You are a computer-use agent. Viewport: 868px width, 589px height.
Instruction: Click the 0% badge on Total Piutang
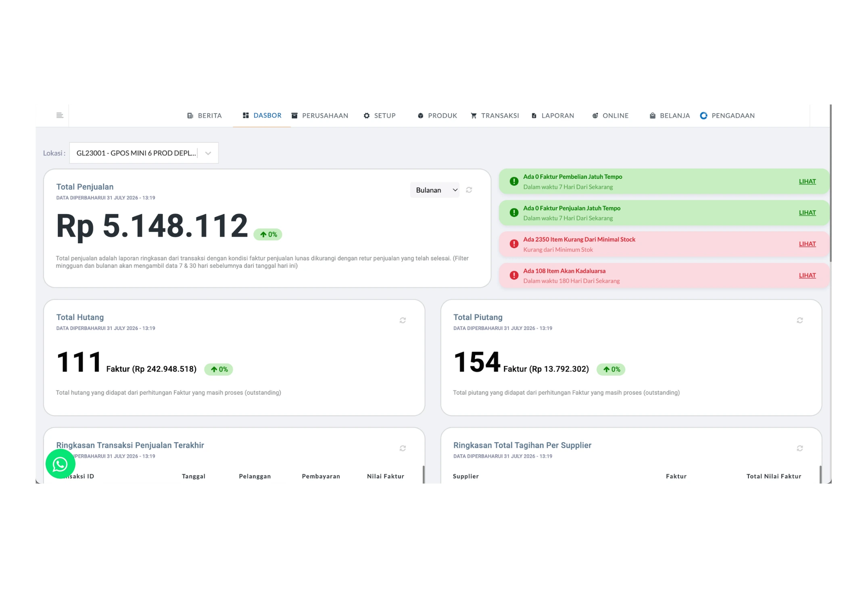click(611, 369)
